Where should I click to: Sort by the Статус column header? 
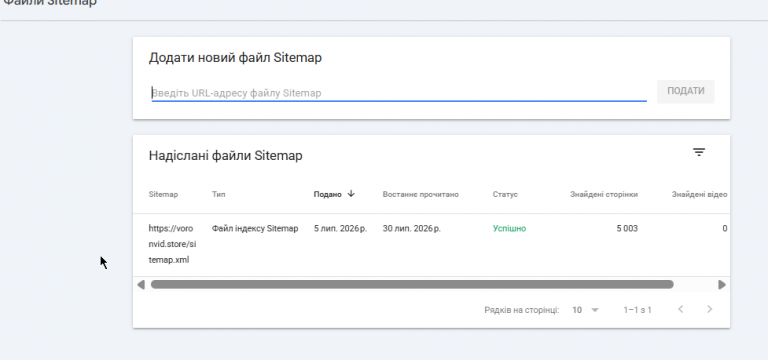pos(505,194)
